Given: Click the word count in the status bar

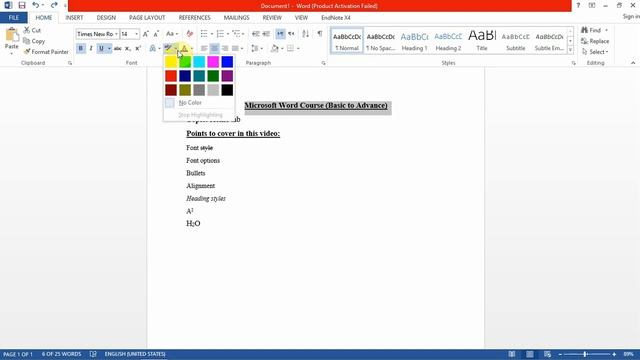Looking at the screenshot, I should tap(61, 354).
